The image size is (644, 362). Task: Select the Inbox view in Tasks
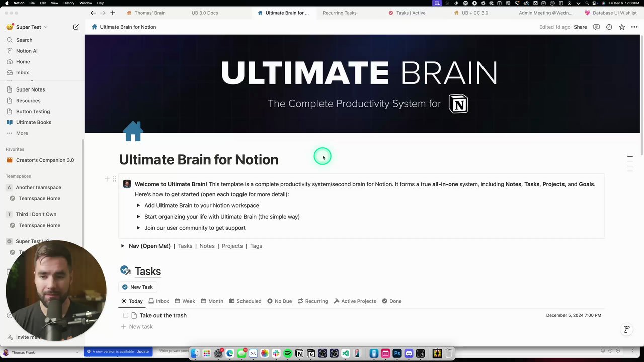coord(158,301)
